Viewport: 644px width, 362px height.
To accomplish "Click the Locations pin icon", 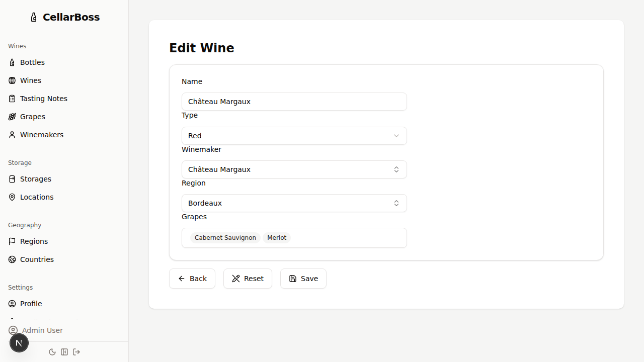I will [12, 197].
